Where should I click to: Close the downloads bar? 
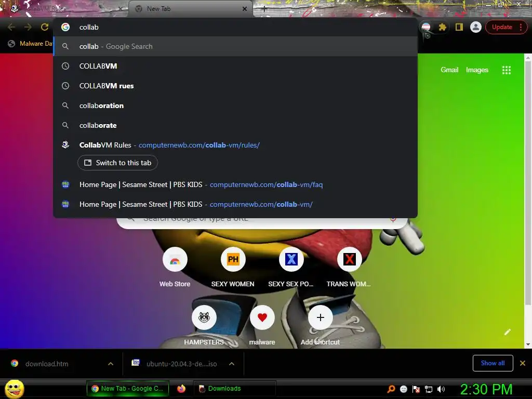523,363
